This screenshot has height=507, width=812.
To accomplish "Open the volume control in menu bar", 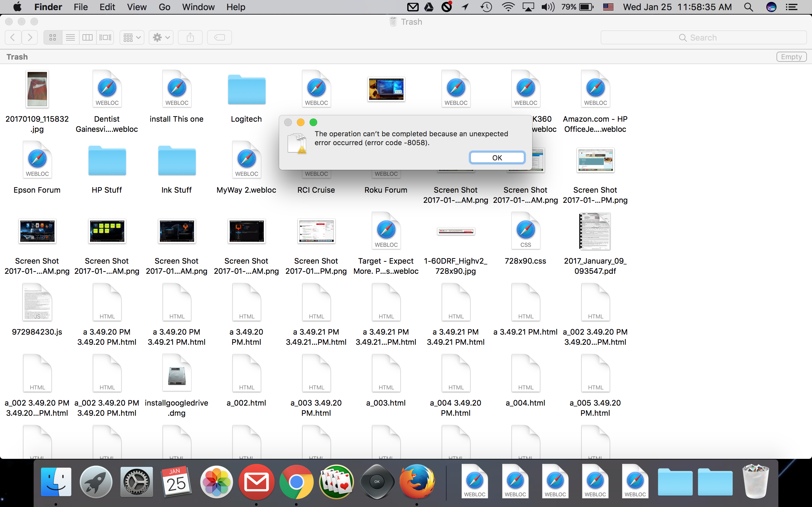I will tap(547, 7).
